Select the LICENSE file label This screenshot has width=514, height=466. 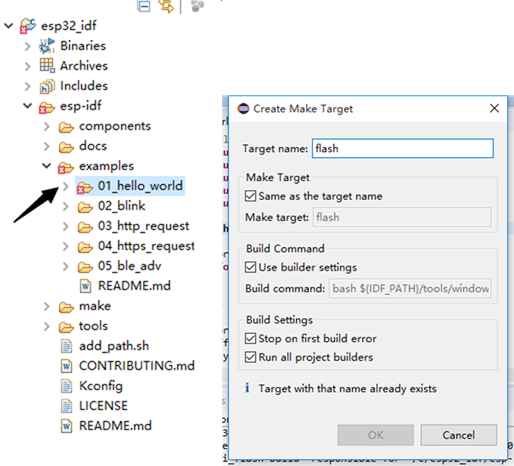(x=103, y=406)
